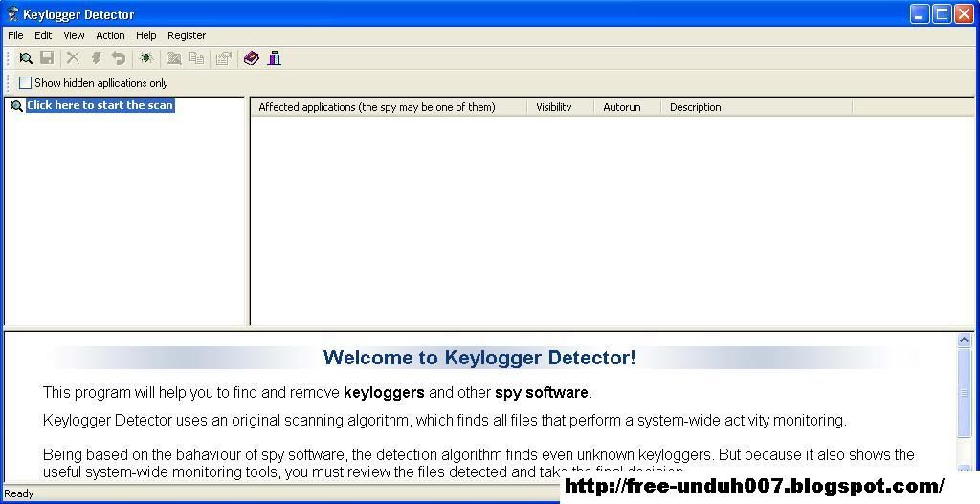Click the delete X toolbar icon
This screenshot has width=980, height=504.
[x=73, y=58]
